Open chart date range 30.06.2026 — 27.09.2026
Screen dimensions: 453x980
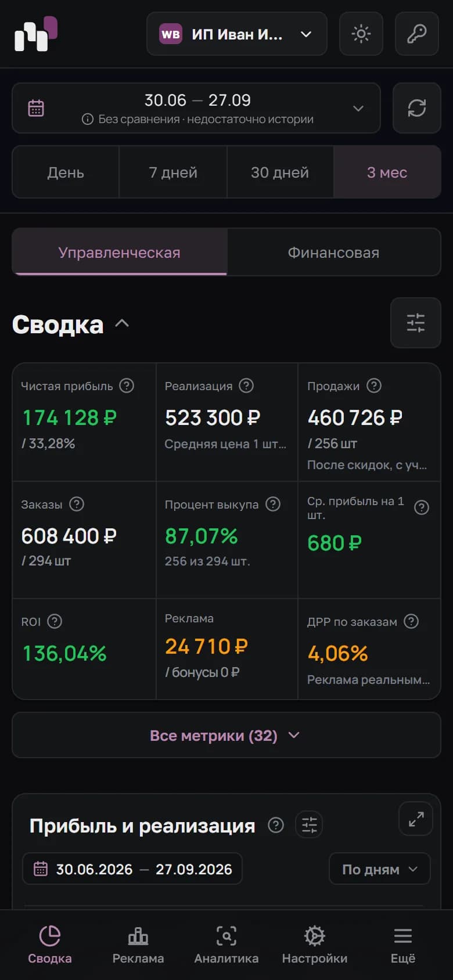click(132, 869)
